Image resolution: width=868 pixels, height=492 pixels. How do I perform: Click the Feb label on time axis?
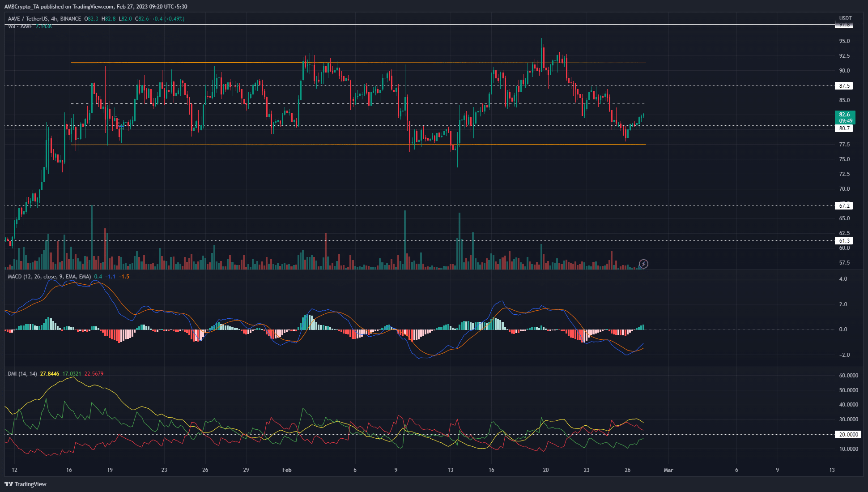[287, 470]
